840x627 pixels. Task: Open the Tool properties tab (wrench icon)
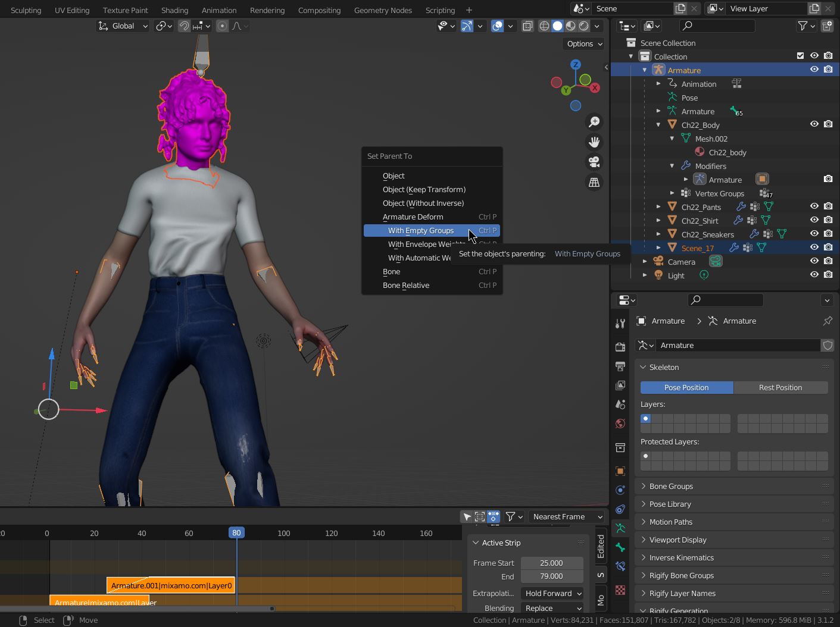tap(620, 323)
